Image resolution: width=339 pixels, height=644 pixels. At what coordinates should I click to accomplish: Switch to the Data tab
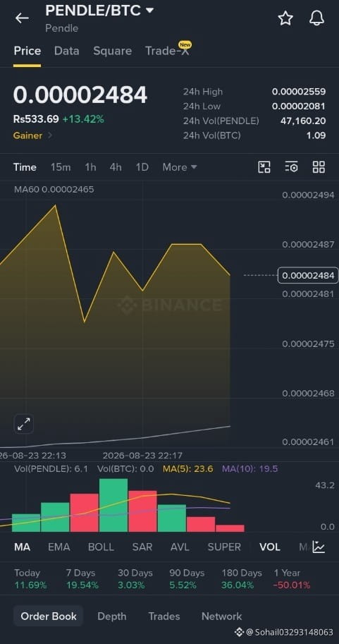click(66, 51)
